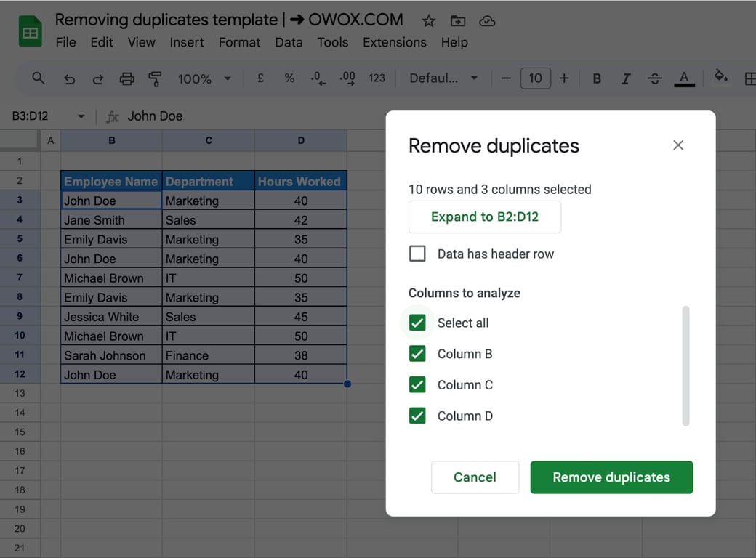Format as currency pound
The height and width of the screenshot is (558, 756).
pos(260,78)
